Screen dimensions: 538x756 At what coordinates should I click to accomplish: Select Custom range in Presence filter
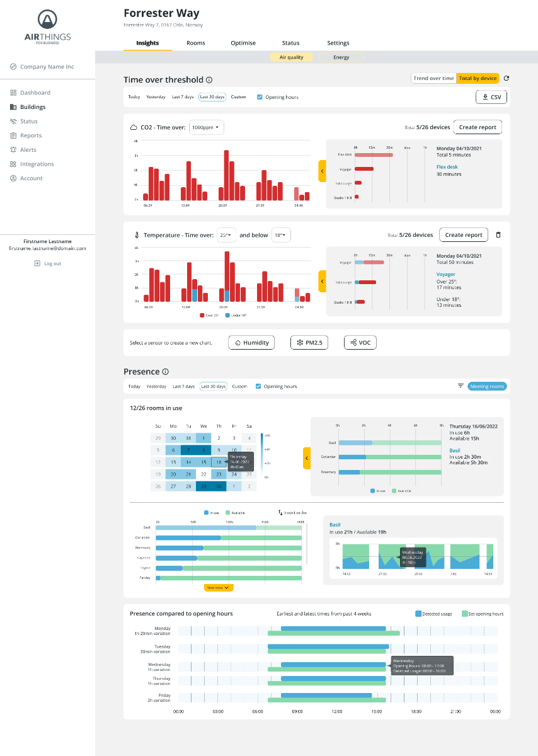[x=239, y=386]
